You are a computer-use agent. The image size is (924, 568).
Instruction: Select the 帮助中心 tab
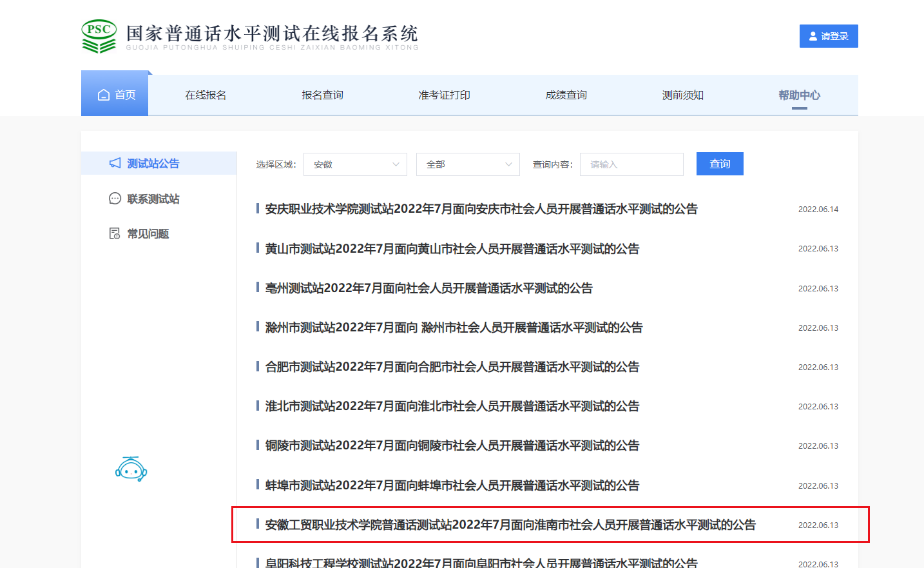tap(799, 95)
